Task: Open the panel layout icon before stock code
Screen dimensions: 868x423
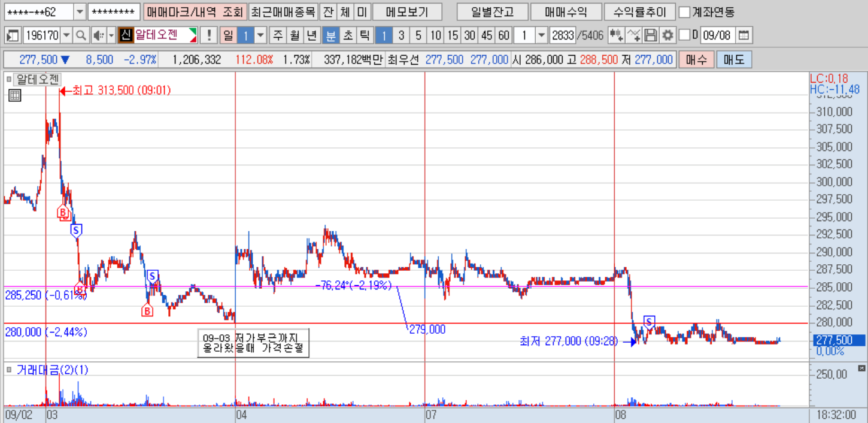Action: [13, 35]
